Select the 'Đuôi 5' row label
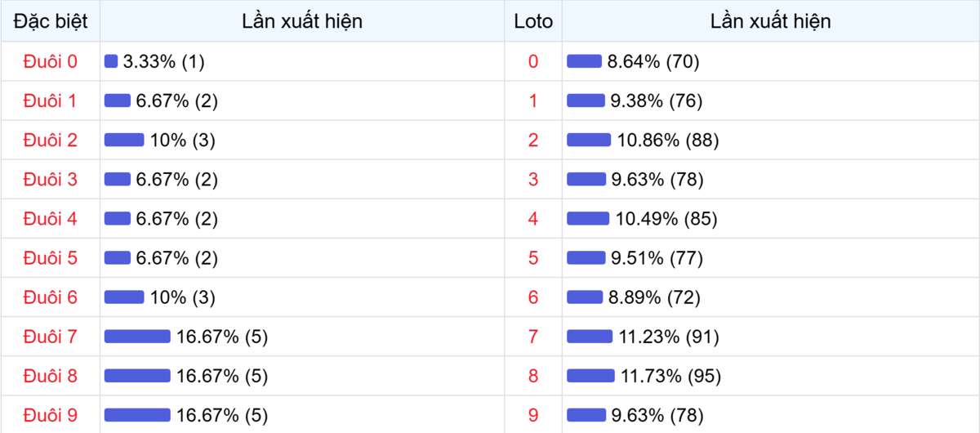Screen dimensions: 980x433 click(51, 258)
